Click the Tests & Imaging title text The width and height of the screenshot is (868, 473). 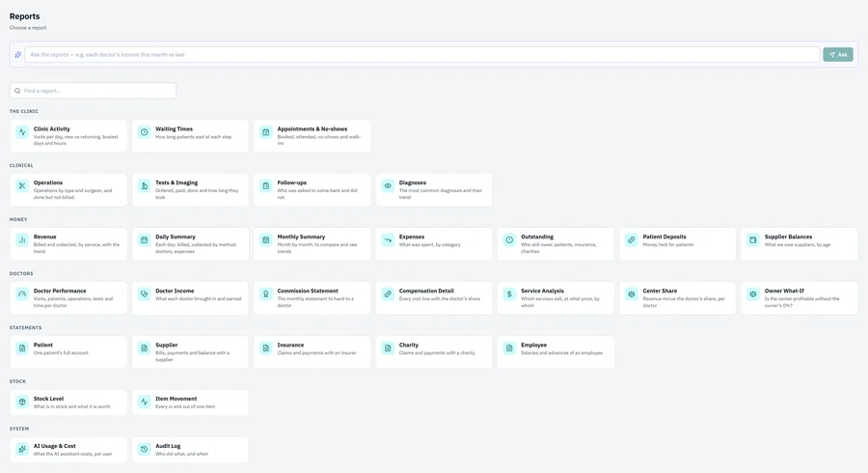[176, 182]
